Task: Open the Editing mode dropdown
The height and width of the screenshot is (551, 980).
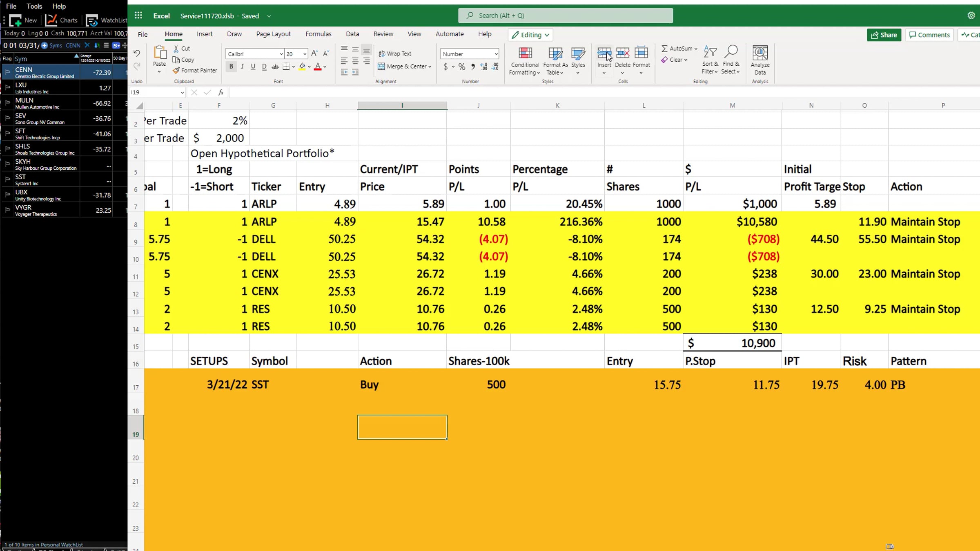Action: click(x=530, y=35)
